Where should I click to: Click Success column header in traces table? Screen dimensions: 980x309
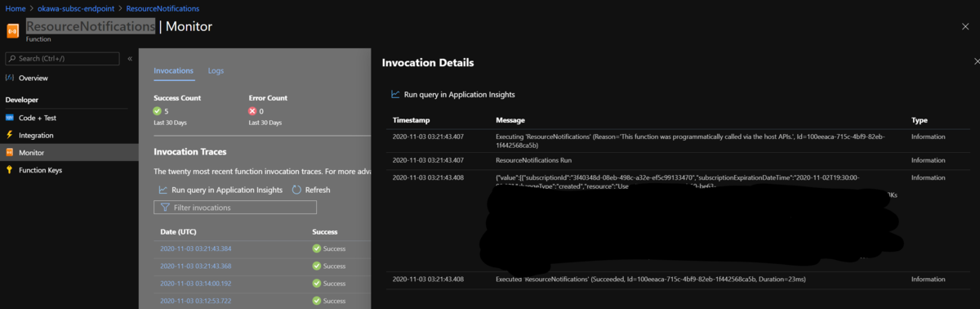(324, 232)
